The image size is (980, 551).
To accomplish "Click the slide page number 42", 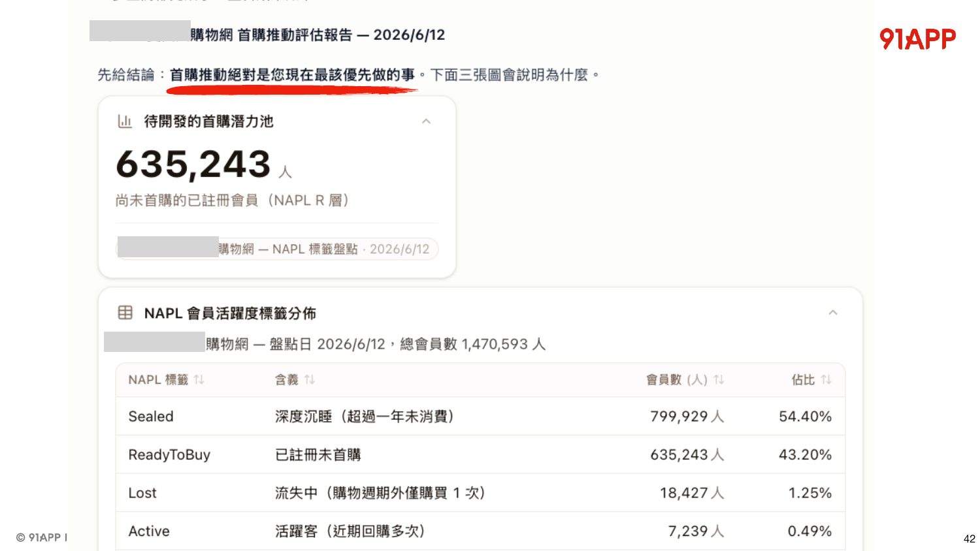I will point(970,539).
